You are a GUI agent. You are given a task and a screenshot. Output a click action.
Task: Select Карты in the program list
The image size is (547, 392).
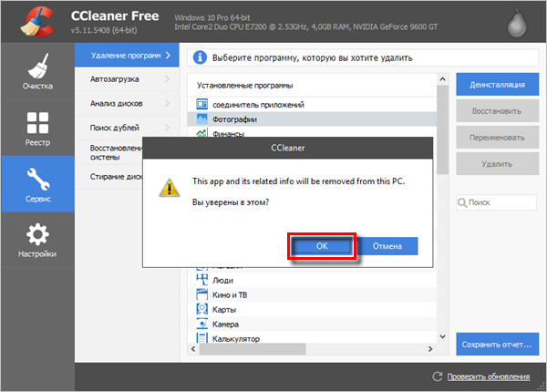(312, 309)
